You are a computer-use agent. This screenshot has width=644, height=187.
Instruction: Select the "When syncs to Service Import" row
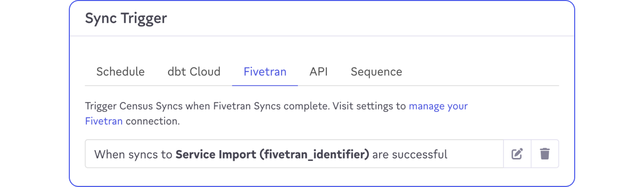pos(294,154)
